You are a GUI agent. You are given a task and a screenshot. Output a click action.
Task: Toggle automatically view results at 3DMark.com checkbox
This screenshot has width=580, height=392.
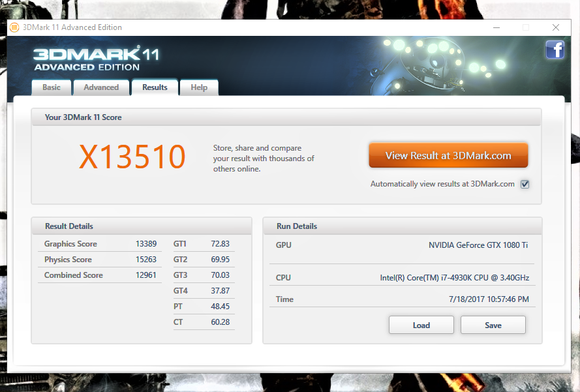click(x=525, y=184)
